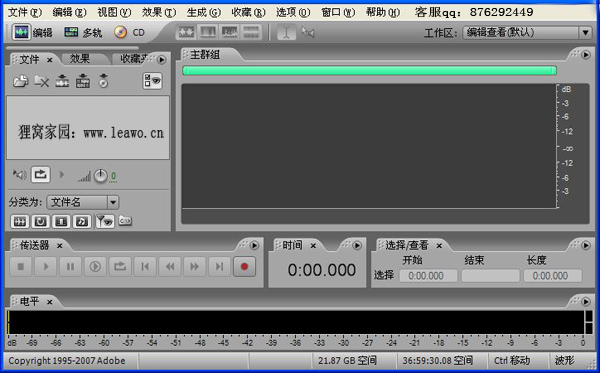Click the green zoom navigation bar

point(369,70)
